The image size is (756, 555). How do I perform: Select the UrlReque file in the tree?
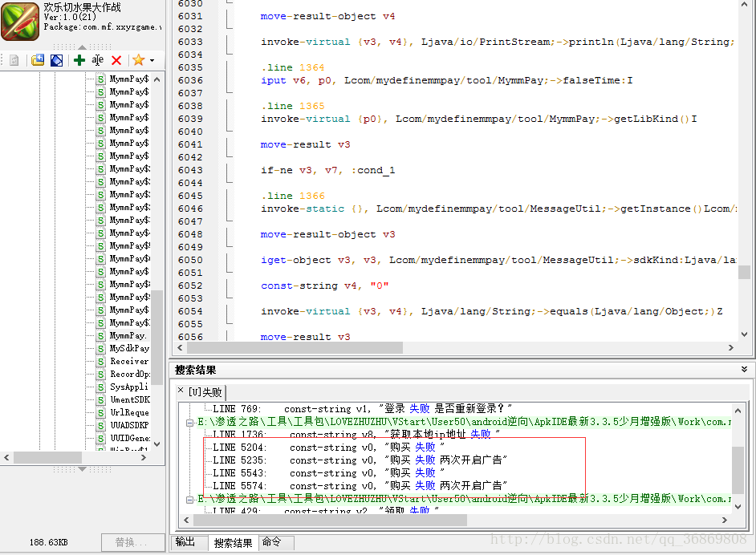129,412
